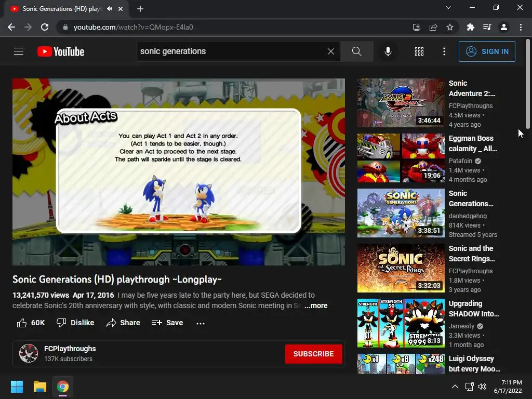The width and height of the screenshot is (532, 399).
Task: Open the YouTube apps grid icon
Action: (x=419, y=51)
